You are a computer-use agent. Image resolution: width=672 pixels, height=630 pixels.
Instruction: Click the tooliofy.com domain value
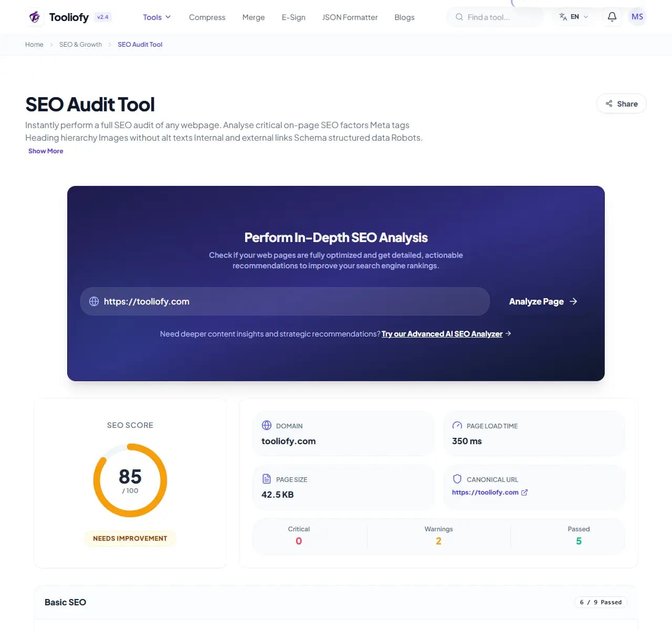(289, 441)
